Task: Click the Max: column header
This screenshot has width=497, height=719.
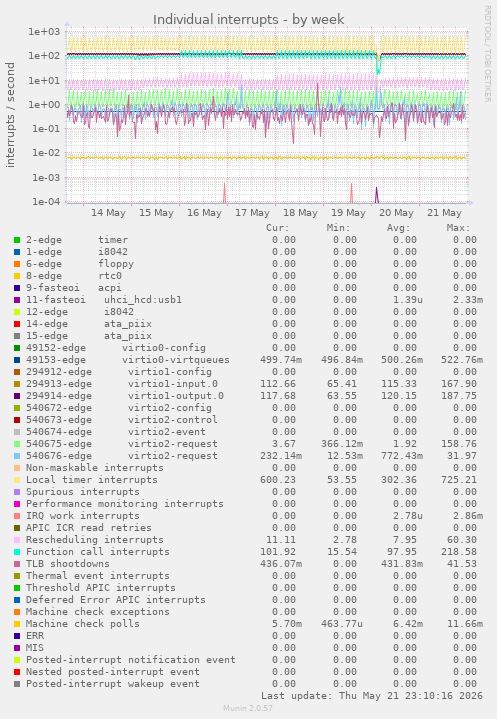Action: tap(458, 228)
